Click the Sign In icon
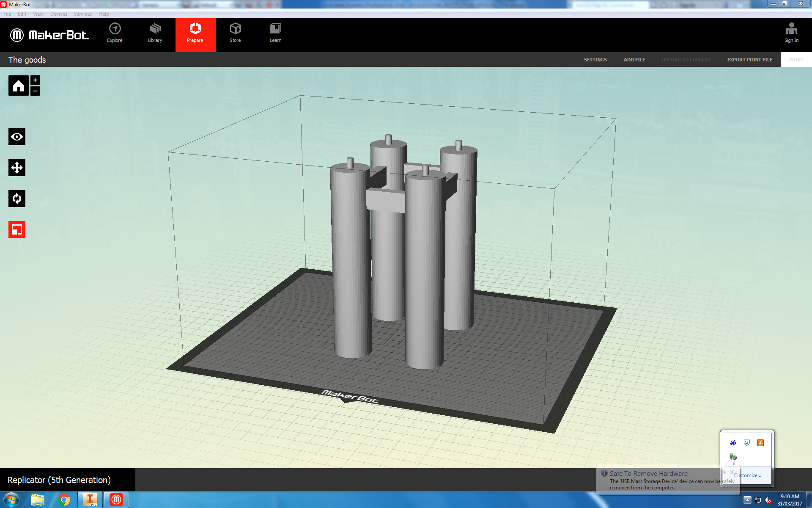This screenshot has width=812, height=508. pyautogui.click(x=791, y=33)
